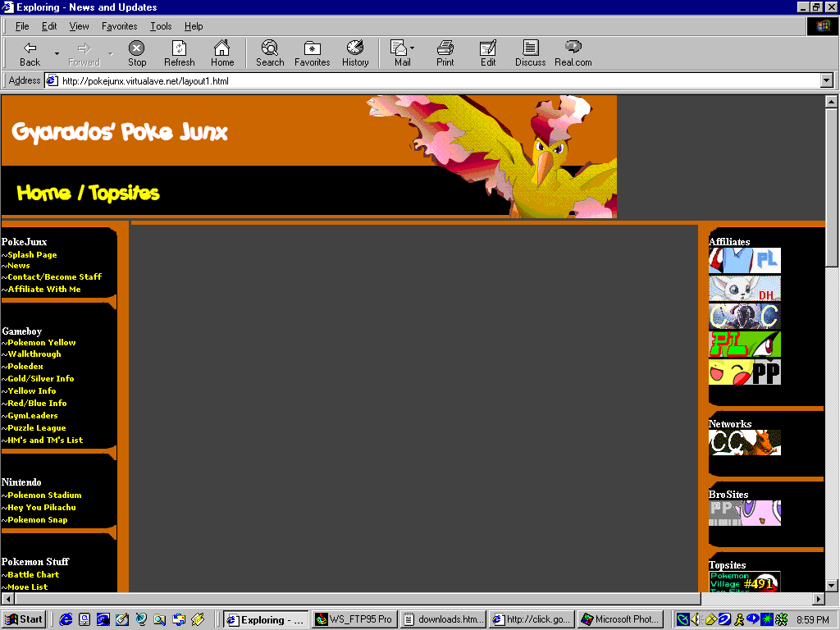Refresh the current page
This screenshot has height=630, width=840.
pyautogui.click(x=179, y=53)
